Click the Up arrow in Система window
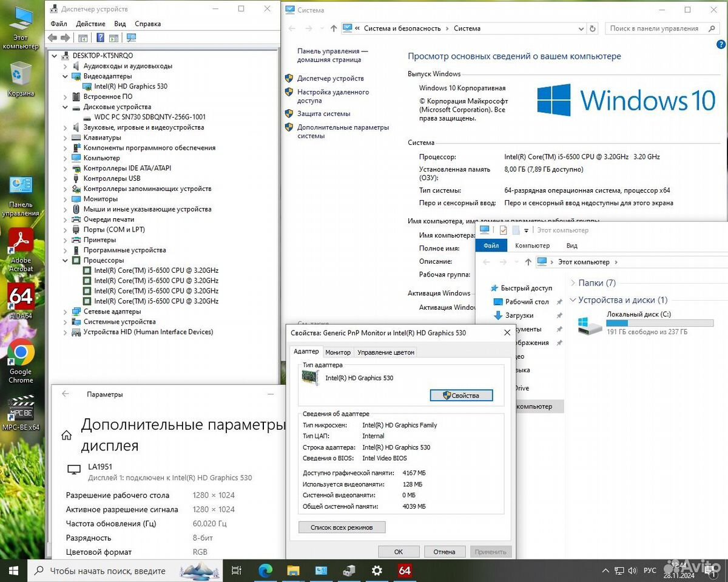728x582 pixels. tap(334, 28)
